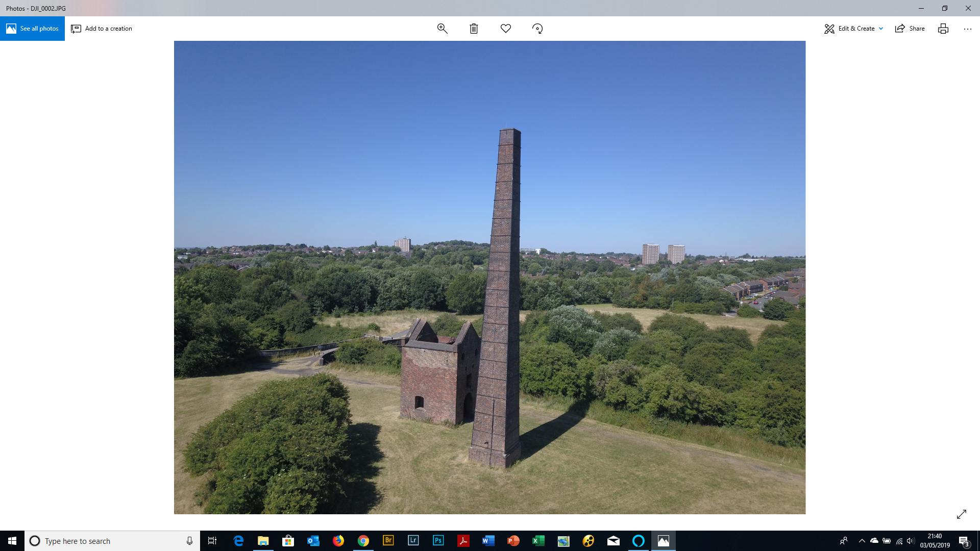Open Wi-Fi network settings in tray
This screenshot has width=980, height=551.
[x=899, y=541]
